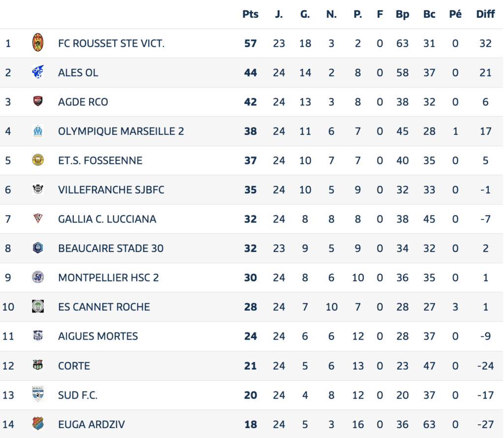Click the Montpellier HSC 2 badge
Viewport: 504px width, 438px height.
[x=38, y=277]
